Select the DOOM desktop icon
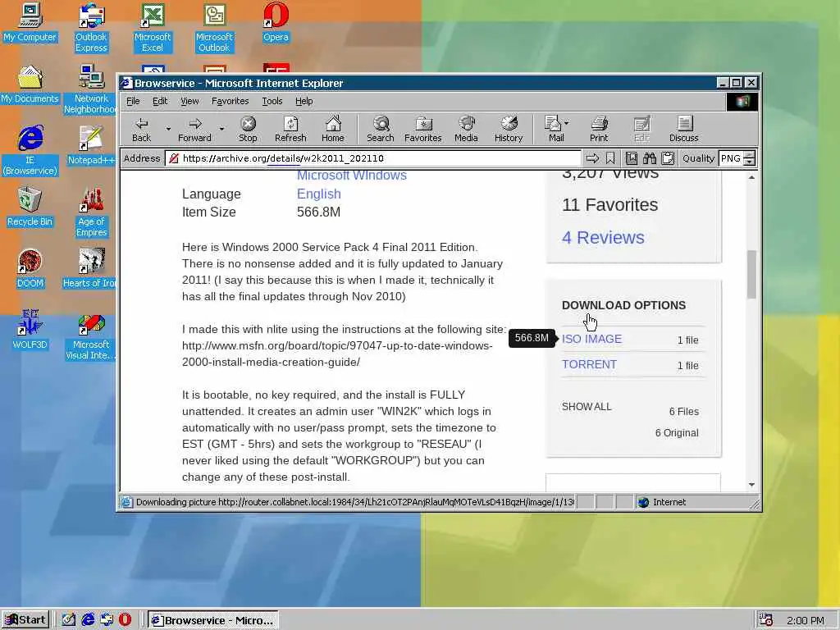Screen dimensions: 840x630 30,269
